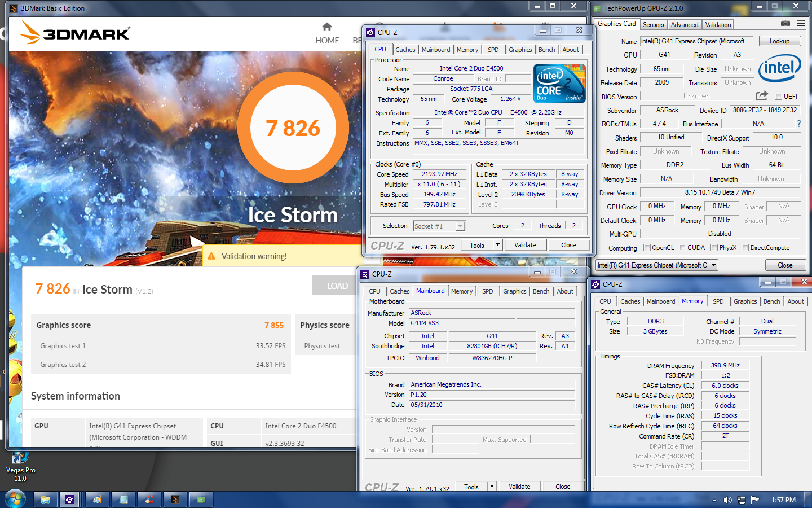Switch to CPU-Z via taskbar icon
The width and height of the screenshot is (812, 508).
[69, 500]
